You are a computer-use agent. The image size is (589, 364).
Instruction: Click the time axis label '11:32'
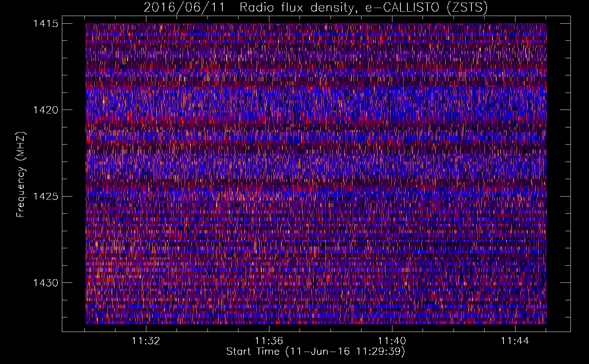[146, 341]
